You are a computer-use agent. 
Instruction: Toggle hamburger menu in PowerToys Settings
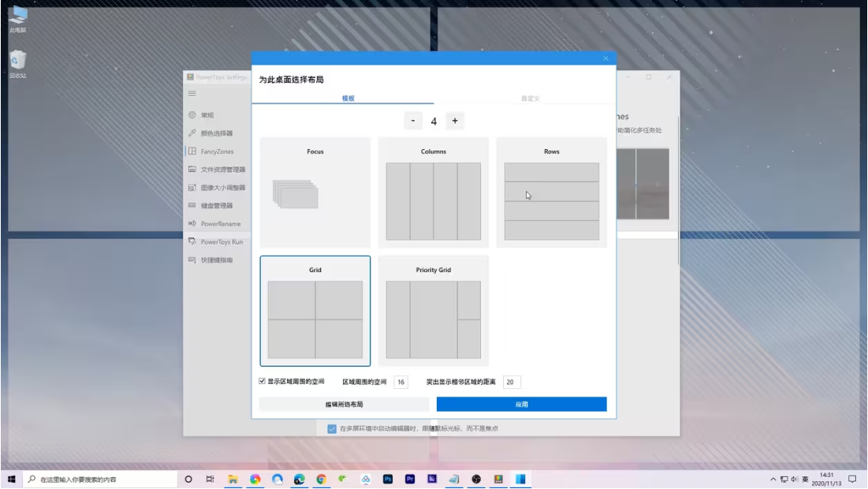click(x=192, y=93)
